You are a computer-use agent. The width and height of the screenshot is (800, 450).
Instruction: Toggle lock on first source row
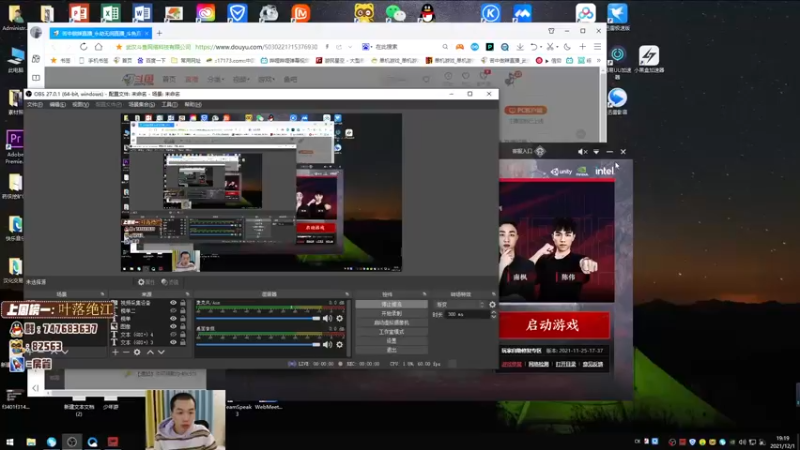[183, 303]
